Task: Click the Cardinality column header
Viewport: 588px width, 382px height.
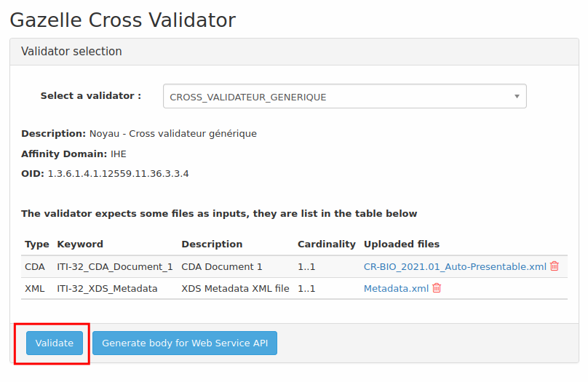Action: pos(327,244)
